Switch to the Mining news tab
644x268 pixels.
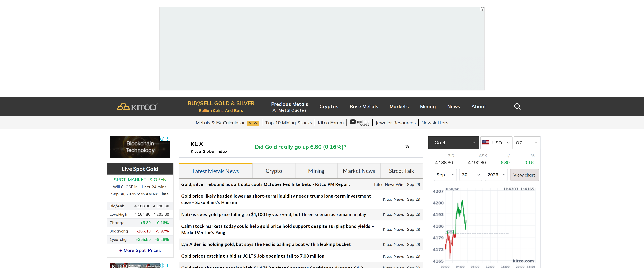click(x=316, y=171)
